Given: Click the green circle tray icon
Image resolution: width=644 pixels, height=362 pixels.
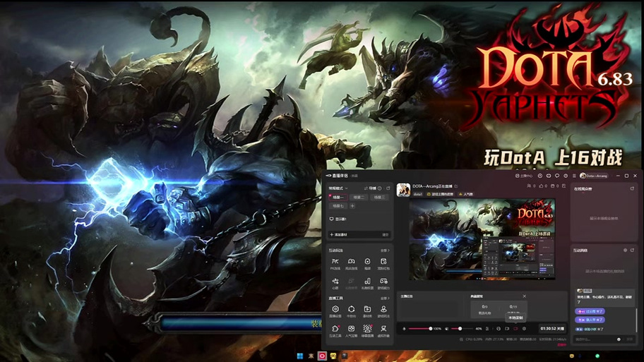Looking at the screenshot, I should tap(597, 356).
